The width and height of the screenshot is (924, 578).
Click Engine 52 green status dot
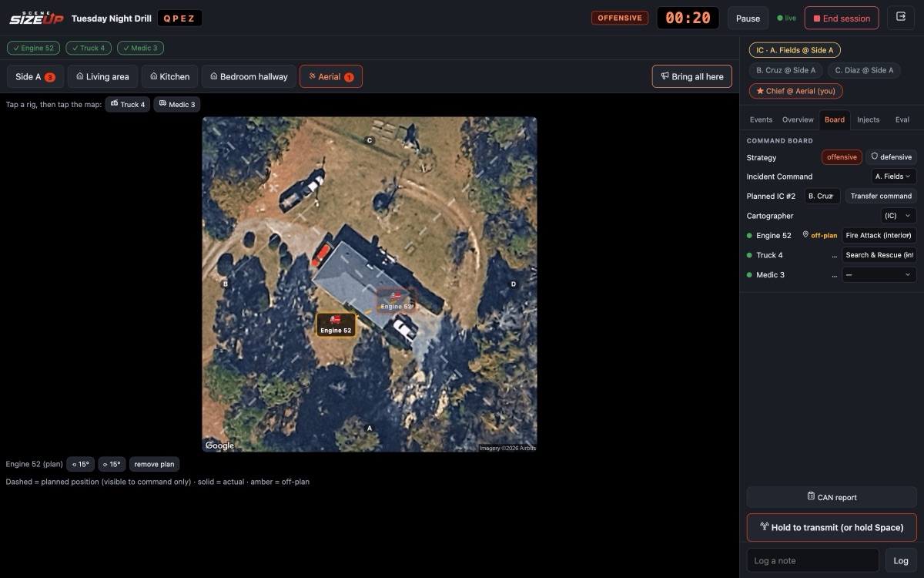[749, 236]
